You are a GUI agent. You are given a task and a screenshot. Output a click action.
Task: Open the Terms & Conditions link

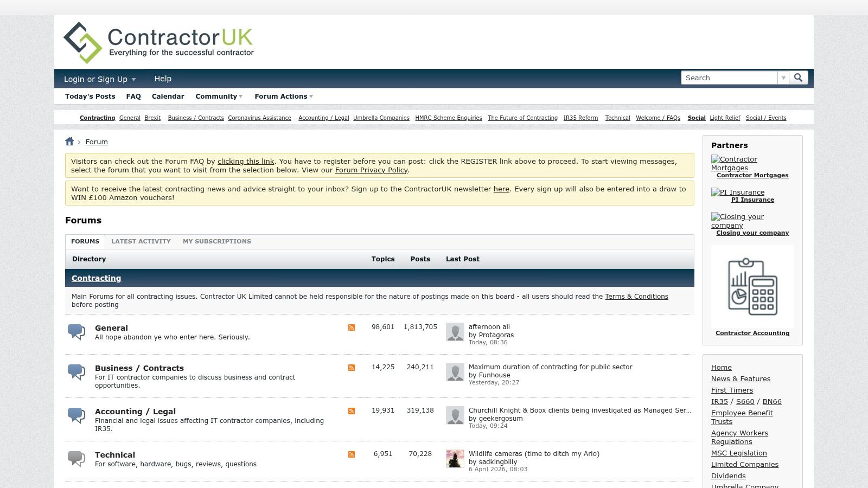click(x=636, y=297)
